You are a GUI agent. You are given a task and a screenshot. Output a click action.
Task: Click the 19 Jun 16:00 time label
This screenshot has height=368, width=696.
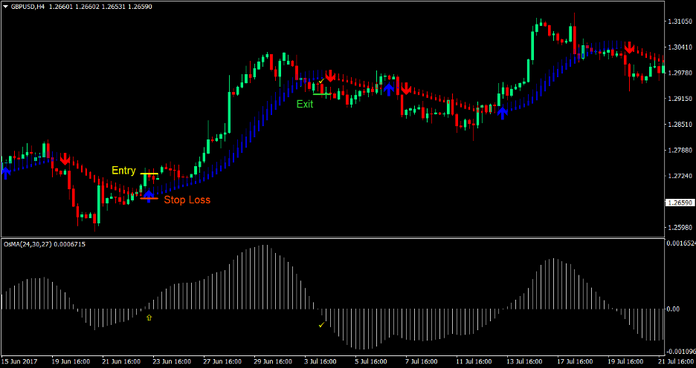[71, 361]
